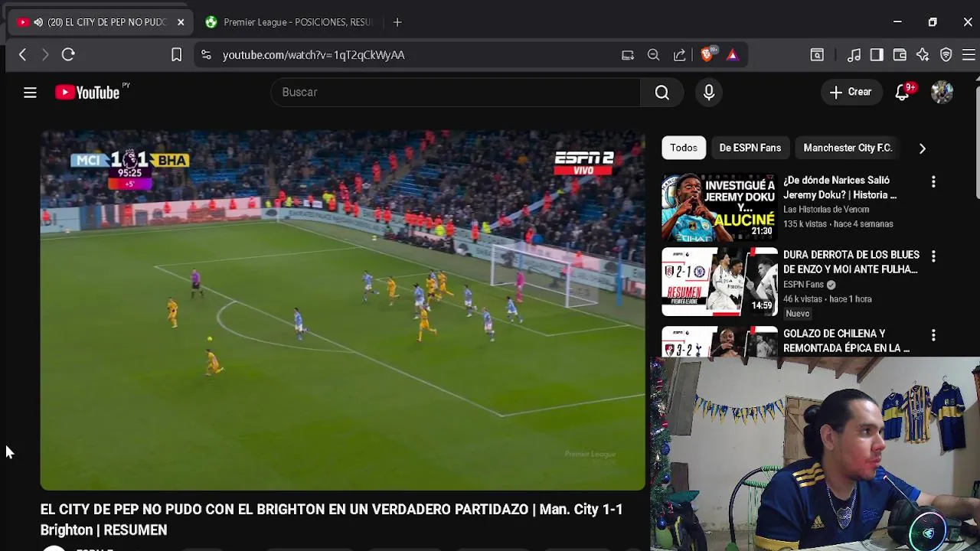
Task: Open options for DURA DERROTA video
Action: point(933,256)
